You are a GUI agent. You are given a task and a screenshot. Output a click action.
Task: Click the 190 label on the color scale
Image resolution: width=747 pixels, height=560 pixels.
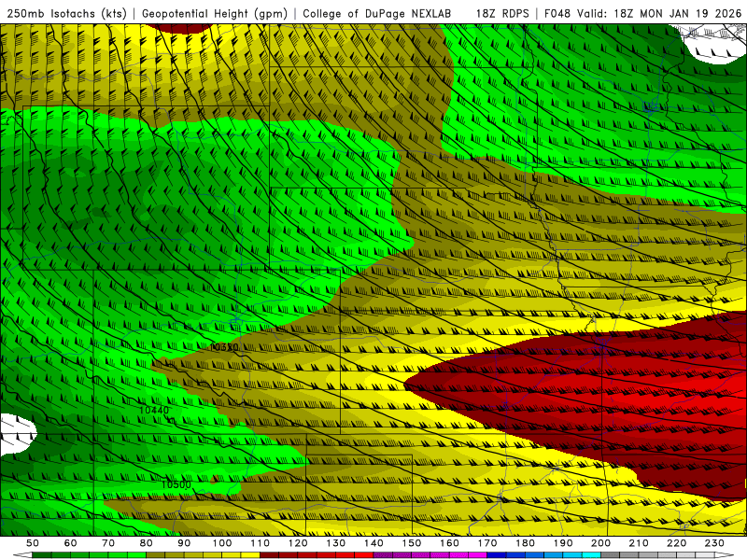pyautogui.click(x=563, y=543)
